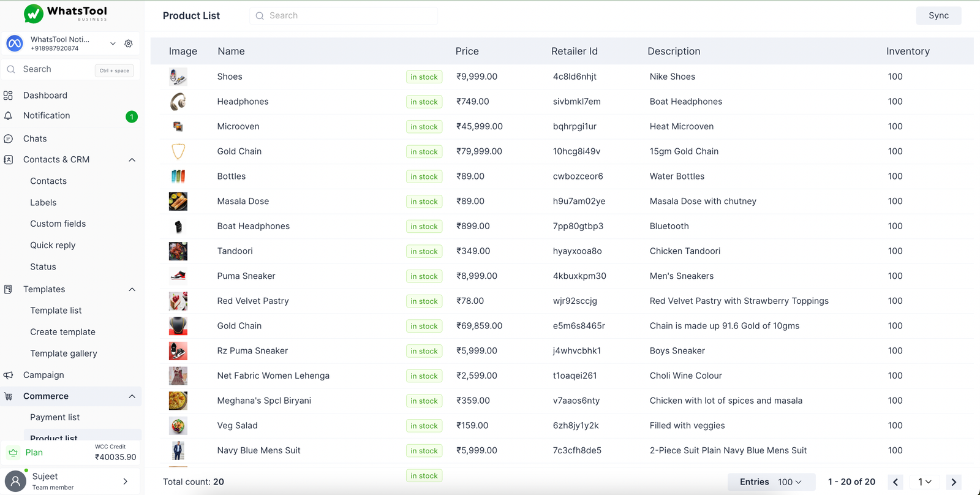This screenshot has height=495, width=980.
Task: Open account settings gear icon
Action: pos(129,43)
